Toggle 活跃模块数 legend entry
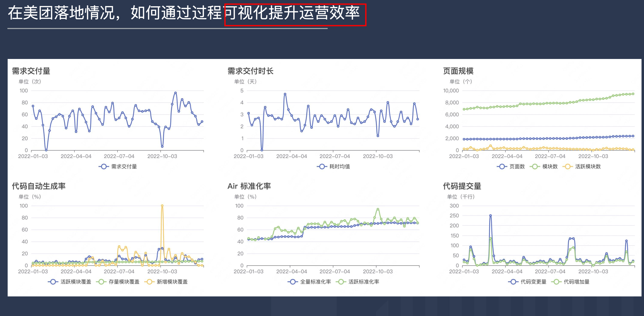The image size is (644, 316). coord(581,167)
